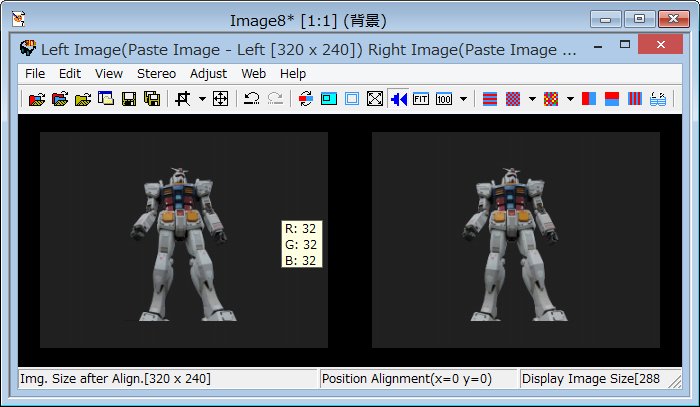Select the Crop tool icon

[183, 99]
